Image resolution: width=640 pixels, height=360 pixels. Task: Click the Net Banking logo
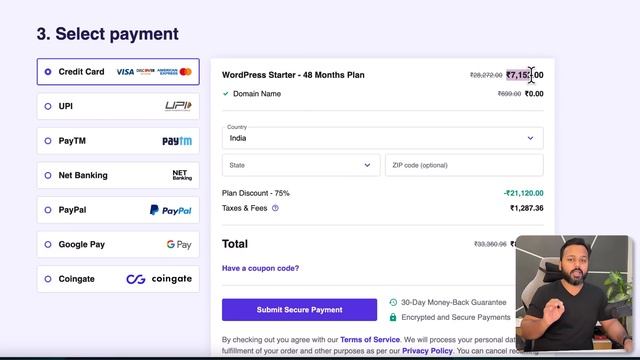coord(182,175)
